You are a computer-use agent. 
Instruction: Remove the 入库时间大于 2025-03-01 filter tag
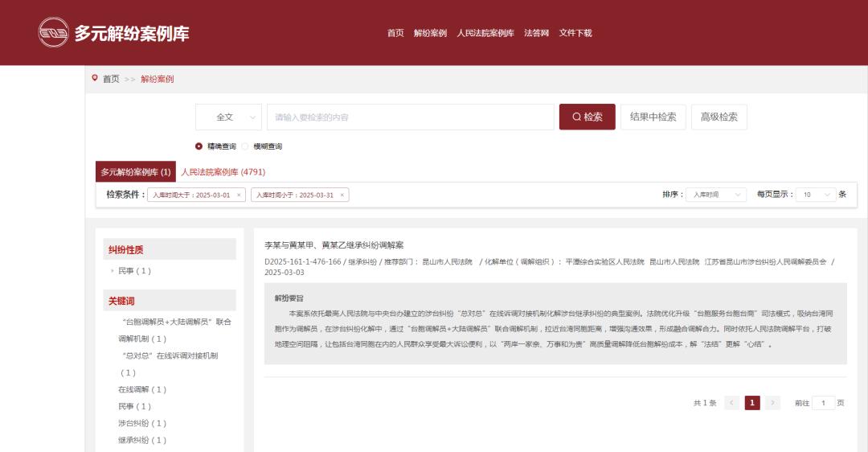tap(239, 195)
